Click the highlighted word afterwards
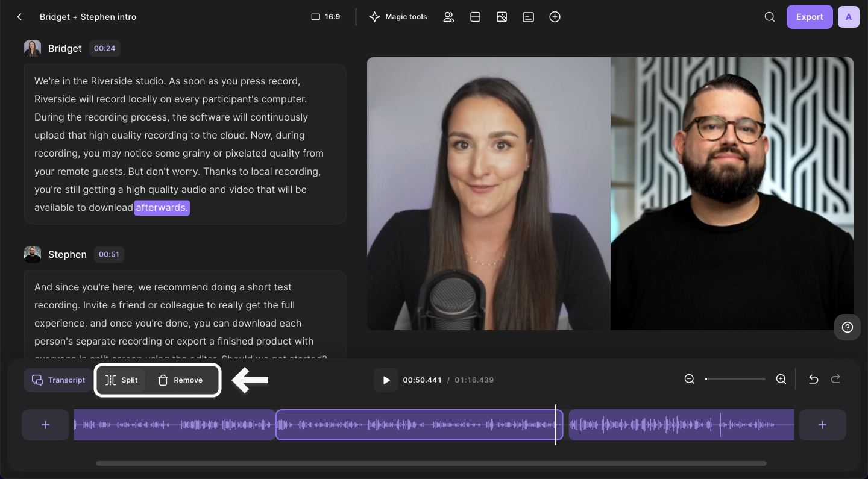The height and width of the screenshot is (479, 868). [x=162, y=208]
